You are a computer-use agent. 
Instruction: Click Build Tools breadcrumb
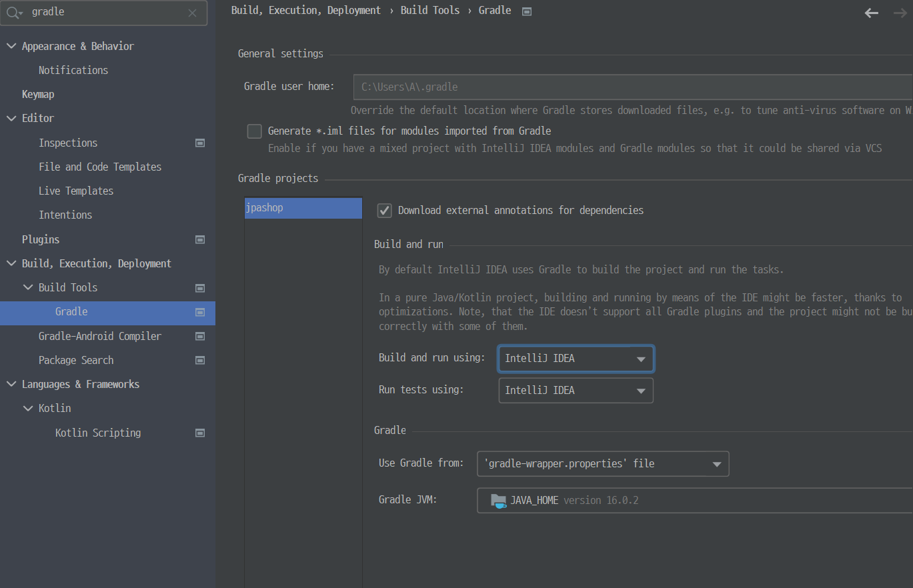coord(430,10)
